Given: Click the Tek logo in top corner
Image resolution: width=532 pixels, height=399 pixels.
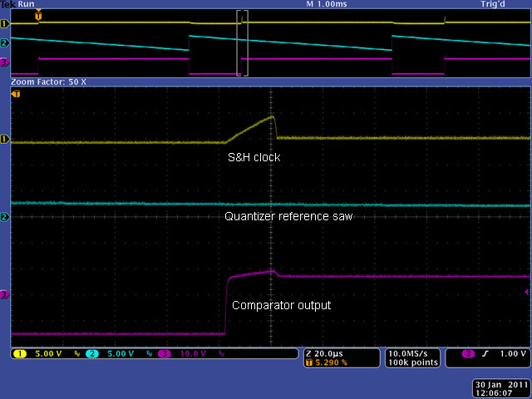Looking at the screenshot, I should coord(6,4).
